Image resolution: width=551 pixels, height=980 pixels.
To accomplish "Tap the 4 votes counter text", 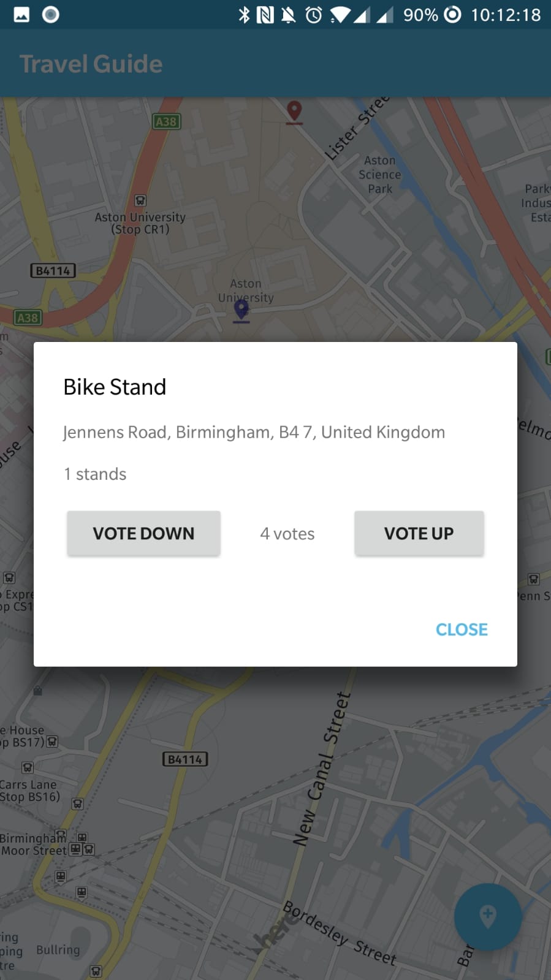I will [x=287, y=534].
